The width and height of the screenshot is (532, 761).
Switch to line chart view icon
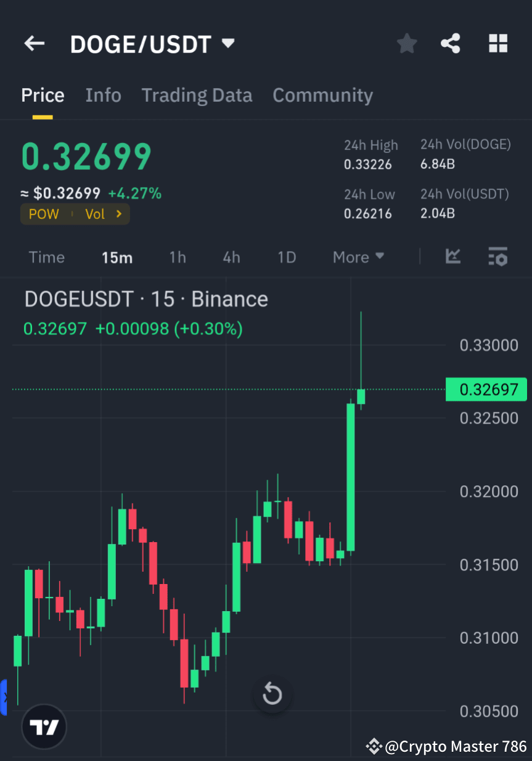coord(453,257)
